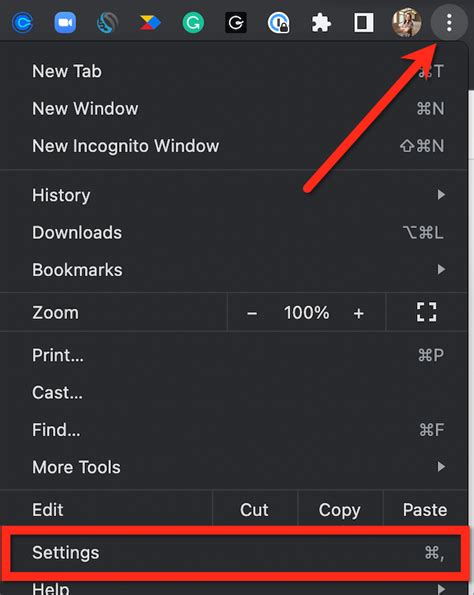Expand the More Tools submenu
Image resolution: width=474 pixels, height=595 pixels.
233,467
